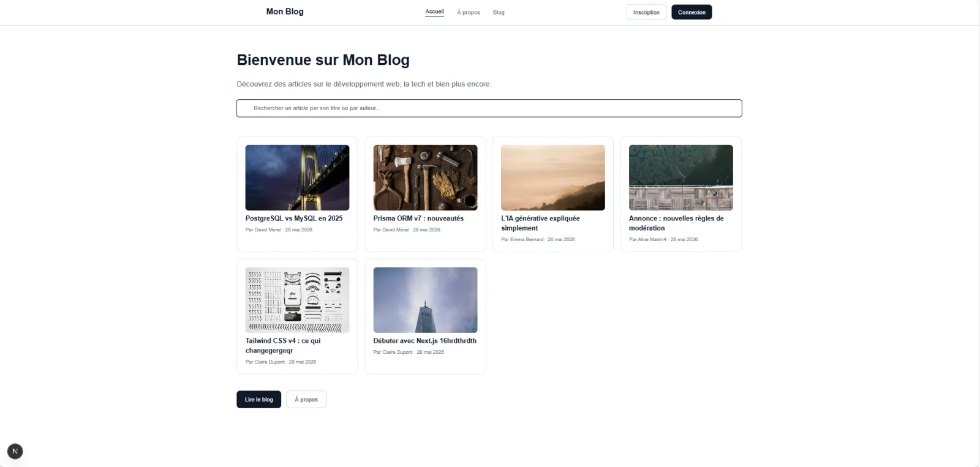Open the PostgreSQL vs MySQL bridge thumbnail

[x=297, y=177]
